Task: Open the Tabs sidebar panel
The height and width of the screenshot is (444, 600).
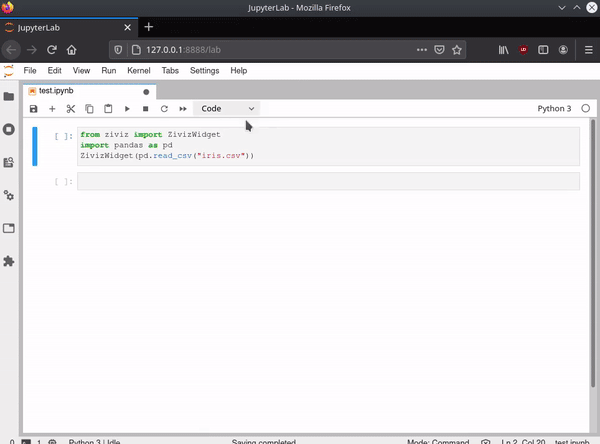Action: pos(9,229)
